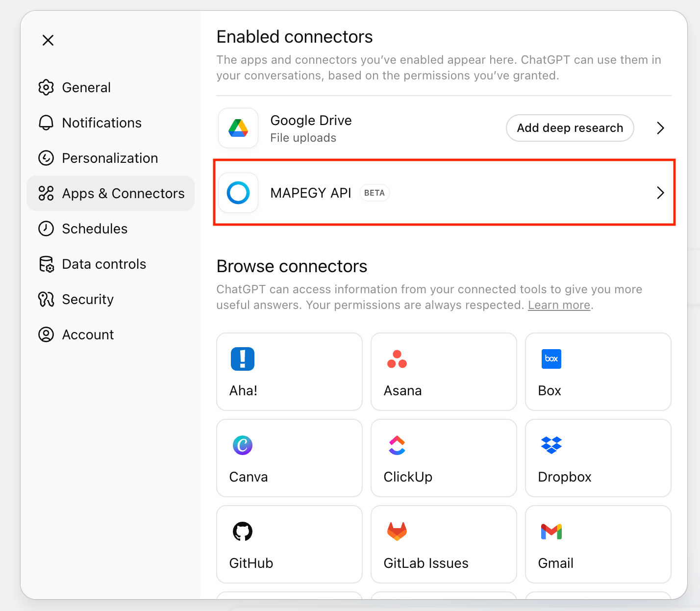Viewport: 700px width, 611px height.
Task: Click the MAPEGY API circle logo
Action: click(x=238, y=193)
